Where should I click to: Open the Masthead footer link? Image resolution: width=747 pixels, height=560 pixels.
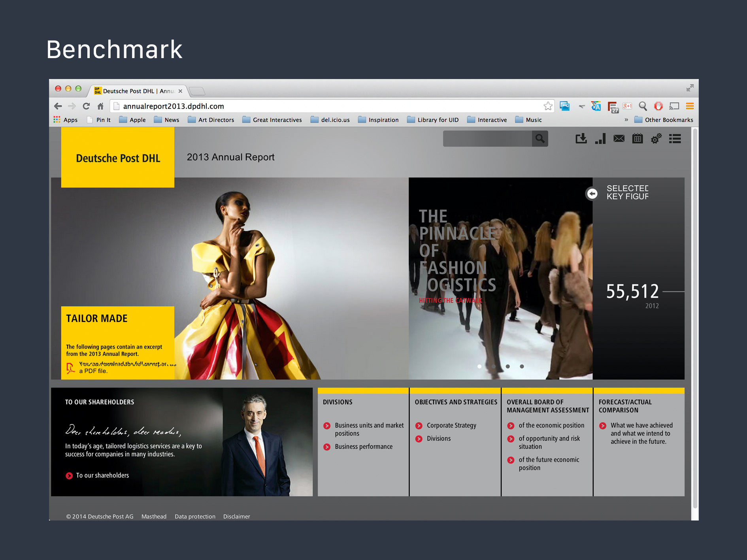pos(154,517)
